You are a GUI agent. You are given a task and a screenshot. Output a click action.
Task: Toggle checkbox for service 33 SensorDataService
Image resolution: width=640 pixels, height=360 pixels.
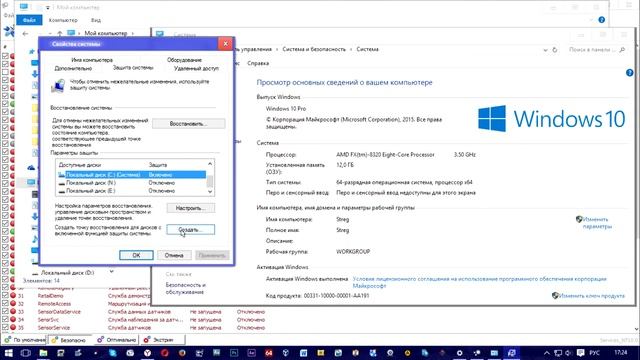5,311
